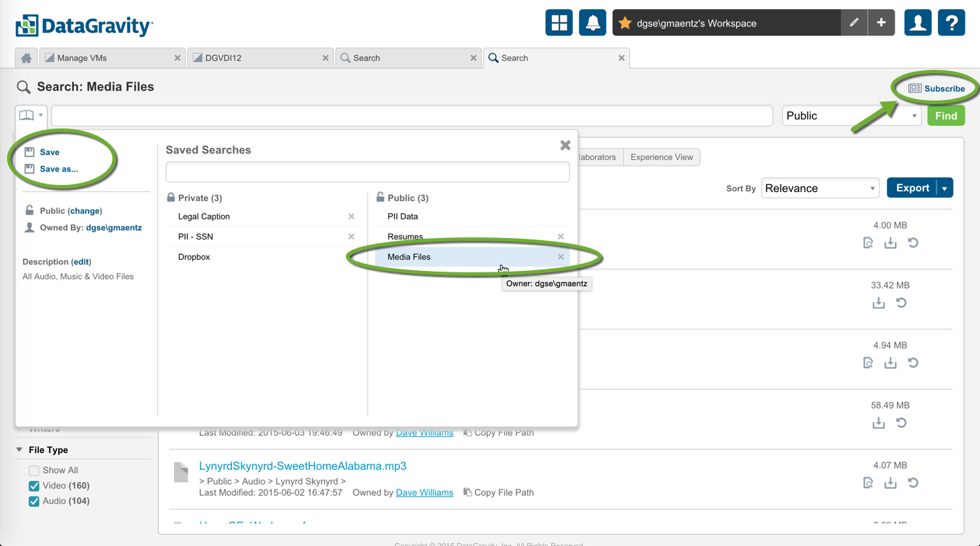Open the Experience View tab
Image resolution: width=980 pixels, height=546 pixels.
tap(661, 157)
